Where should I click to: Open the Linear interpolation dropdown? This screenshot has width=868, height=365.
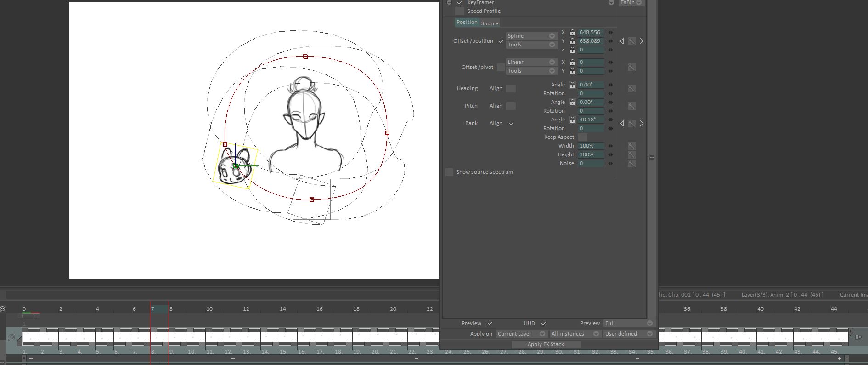point(532,62)
